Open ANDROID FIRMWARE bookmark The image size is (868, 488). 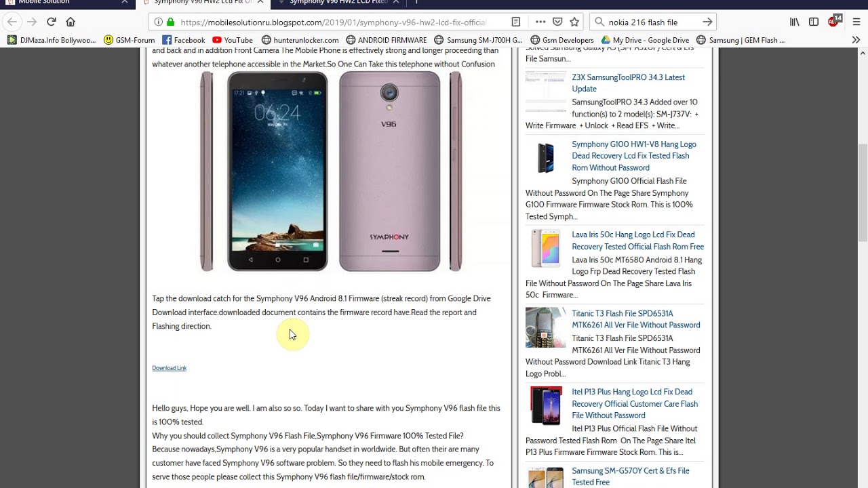point(387,40)
